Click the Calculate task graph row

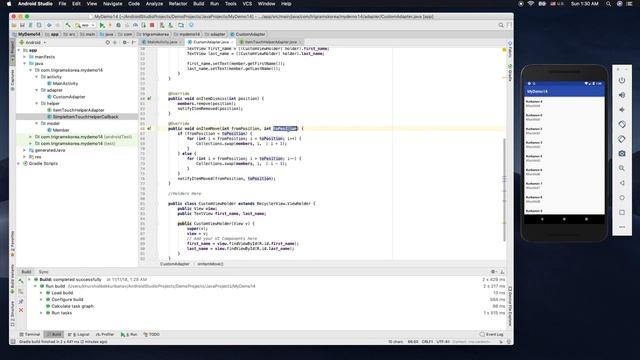72,306
